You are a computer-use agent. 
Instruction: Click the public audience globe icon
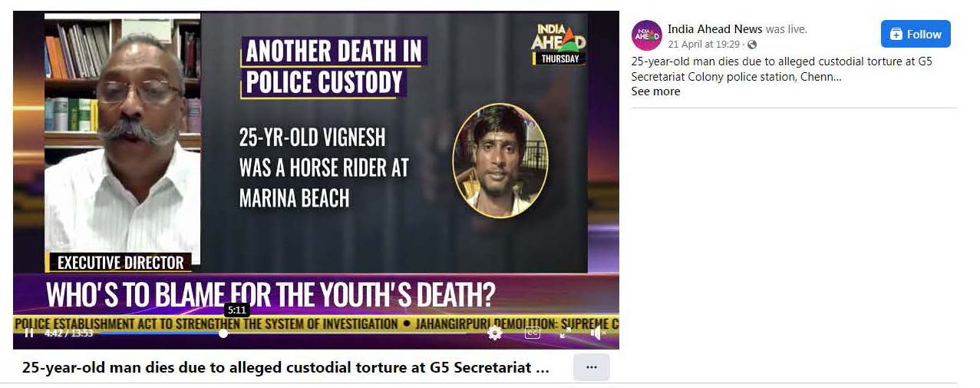(752, 45)
